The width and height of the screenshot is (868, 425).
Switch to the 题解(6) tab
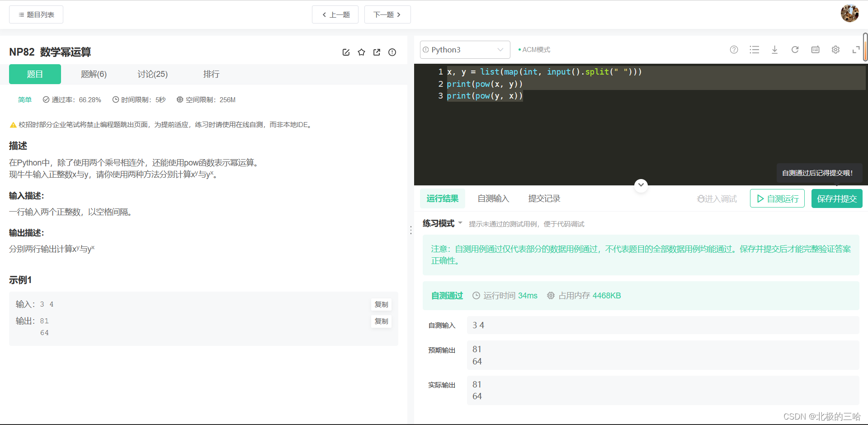[x=94, y=74]
